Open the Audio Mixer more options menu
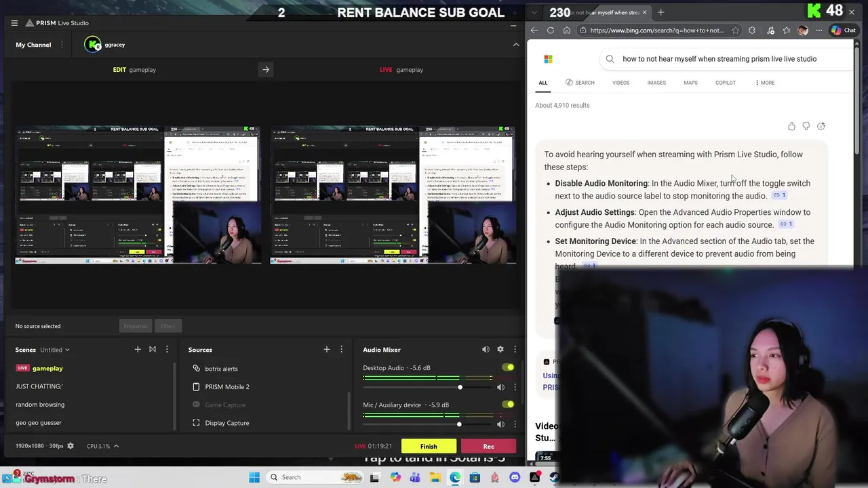 click(515, 350)
